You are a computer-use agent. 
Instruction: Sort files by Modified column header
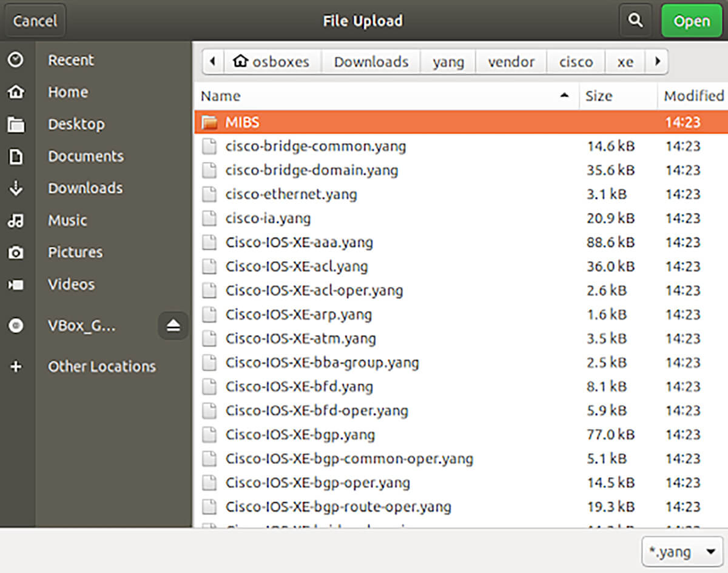693,96
